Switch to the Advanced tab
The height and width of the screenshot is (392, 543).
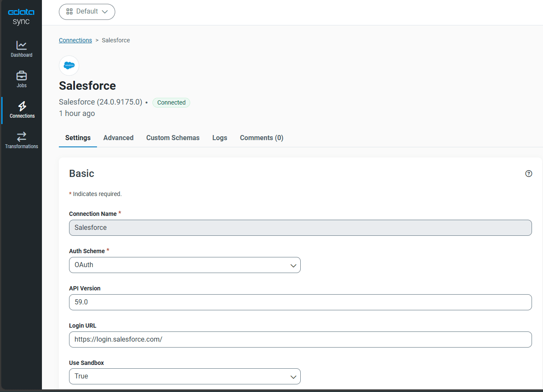point(118,138)
